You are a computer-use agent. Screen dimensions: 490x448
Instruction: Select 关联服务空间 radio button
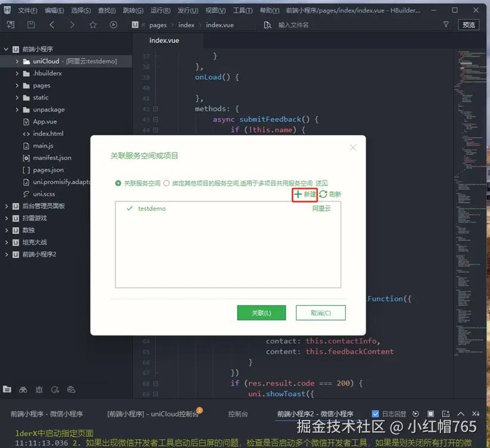point(118,183)
